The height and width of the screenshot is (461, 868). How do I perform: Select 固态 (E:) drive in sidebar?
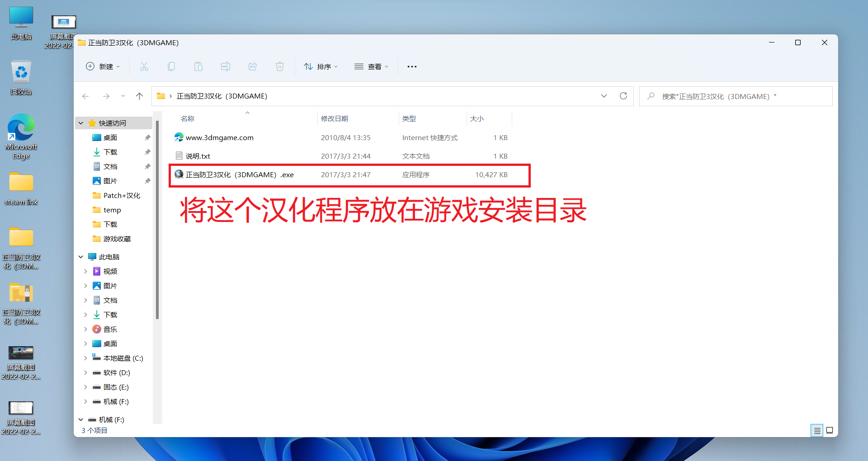coord(116,387)
